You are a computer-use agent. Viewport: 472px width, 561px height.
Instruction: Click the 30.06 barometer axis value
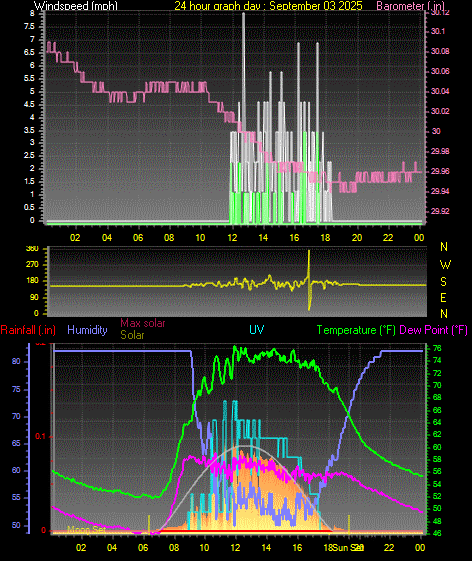[x=440, y=71]
